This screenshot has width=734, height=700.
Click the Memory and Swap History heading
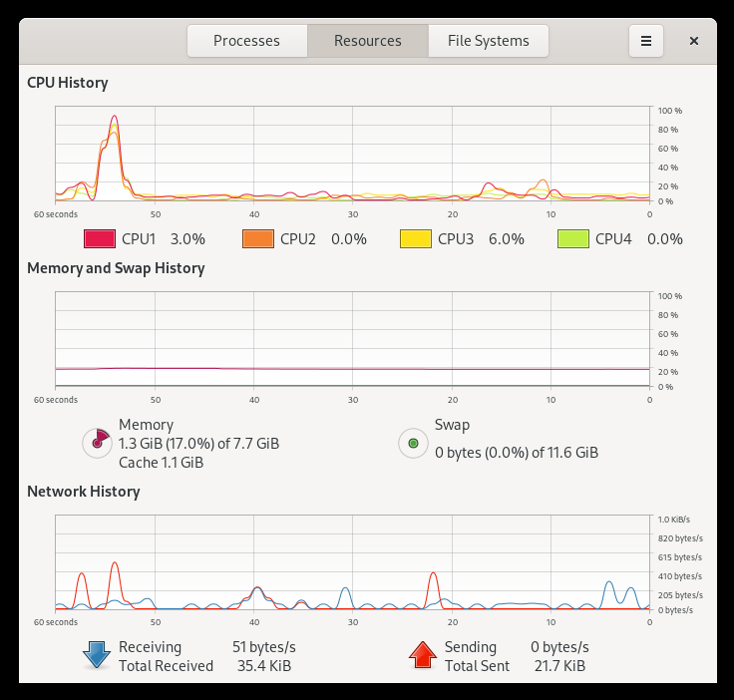pyautogui.click(x=116, y=268)
